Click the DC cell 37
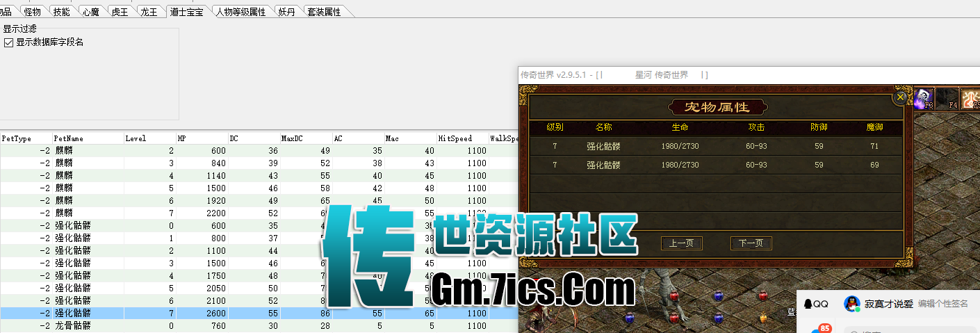Image resolution: width=980 pixels, height=333 pixels. [x=254, y=238]
